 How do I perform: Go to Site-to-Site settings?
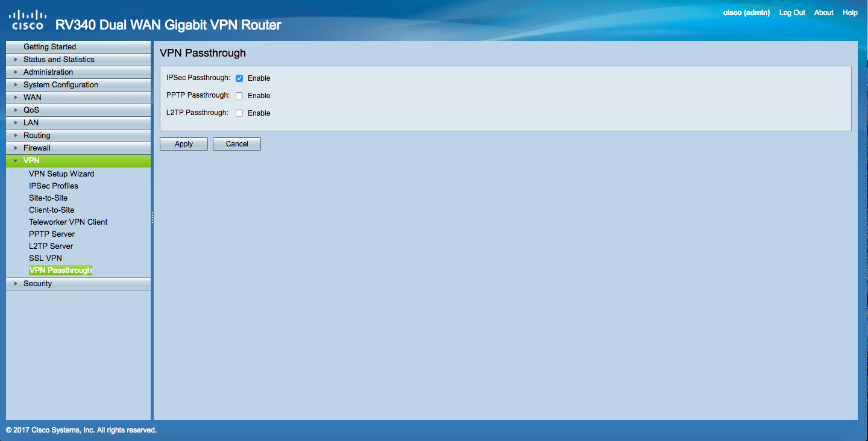tap(48, 198)
